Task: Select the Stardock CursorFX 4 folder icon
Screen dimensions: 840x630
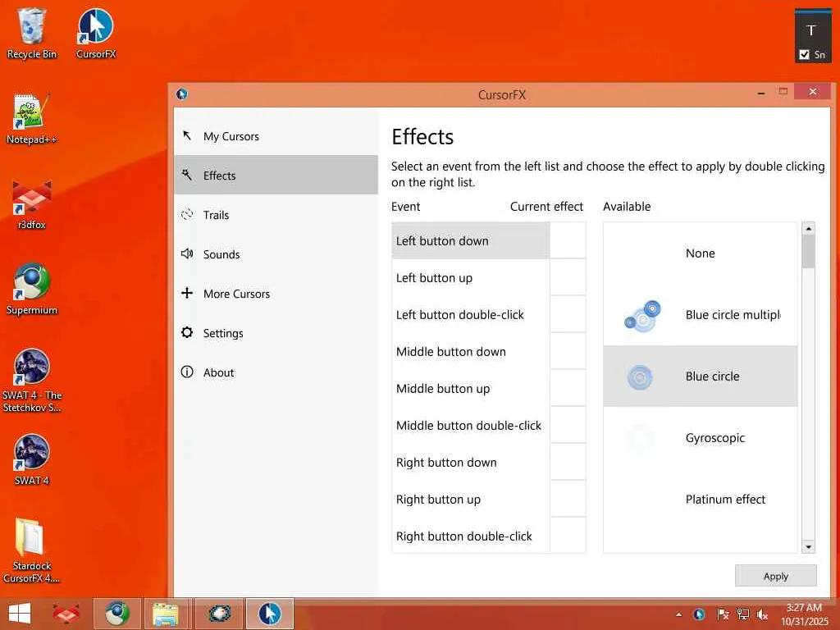Action: (x=31, y=550)
